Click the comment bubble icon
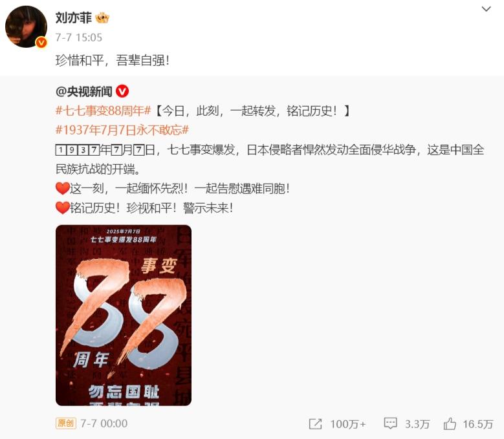The width and height of the screenshot is (504, 439). tap(391, 424)
